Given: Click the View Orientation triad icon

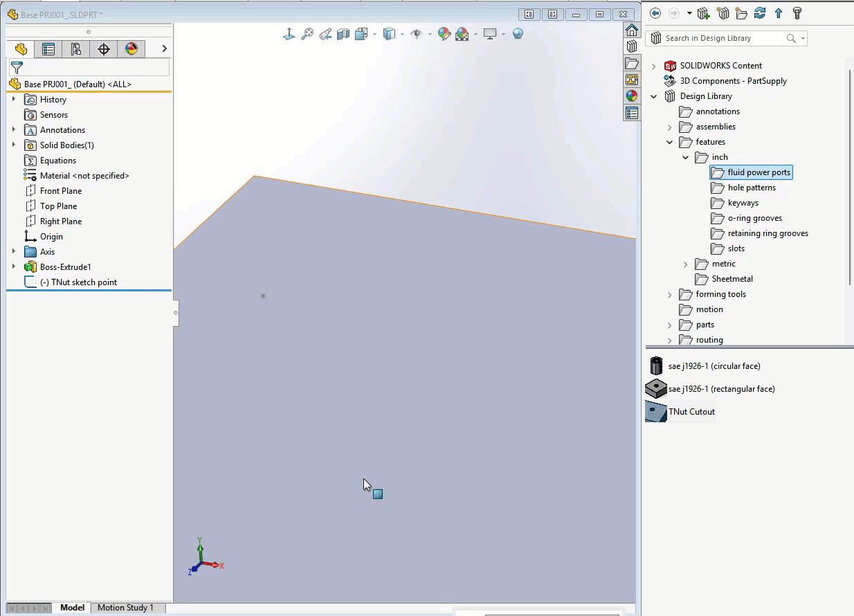Looking at the screenshot, I should pyautogui.click(x=289, y=34).
